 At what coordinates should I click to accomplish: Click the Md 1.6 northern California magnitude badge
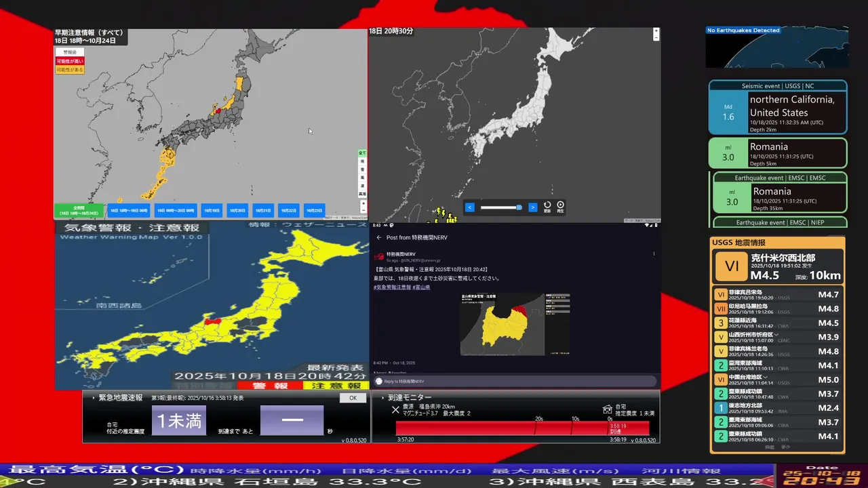(x=728, y=112)
